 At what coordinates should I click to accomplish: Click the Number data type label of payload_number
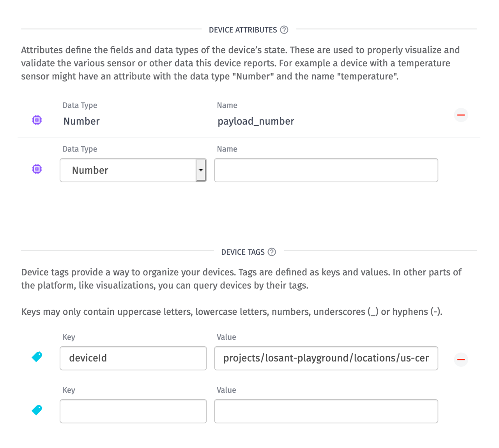(81, 121)
